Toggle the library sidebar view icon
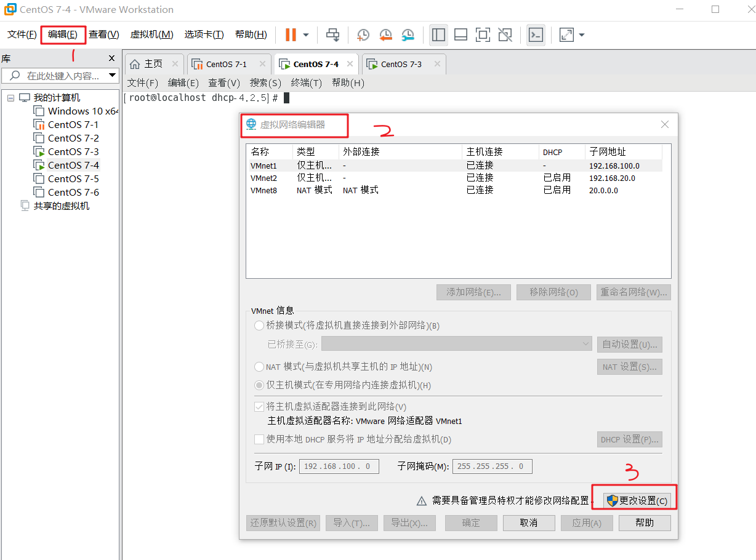Image resolution: width=756 pixels, height=560 pixels. click(x=438, y=35)
